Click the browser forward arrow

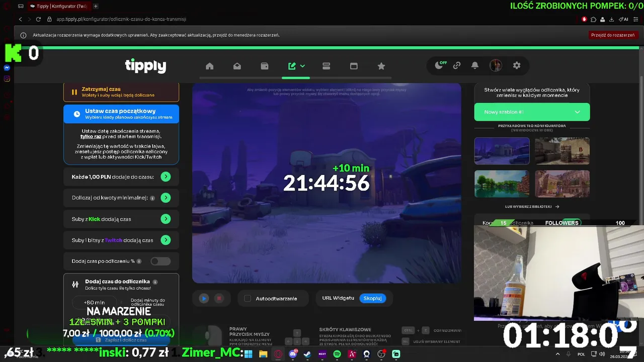pyautogui.click(x=30, y=19)
